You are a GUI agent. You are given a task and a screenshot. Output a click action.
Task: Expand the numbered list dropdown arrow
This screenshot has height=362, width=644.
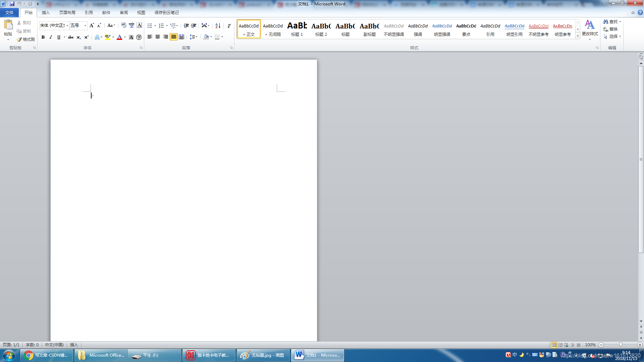(167, 25)
